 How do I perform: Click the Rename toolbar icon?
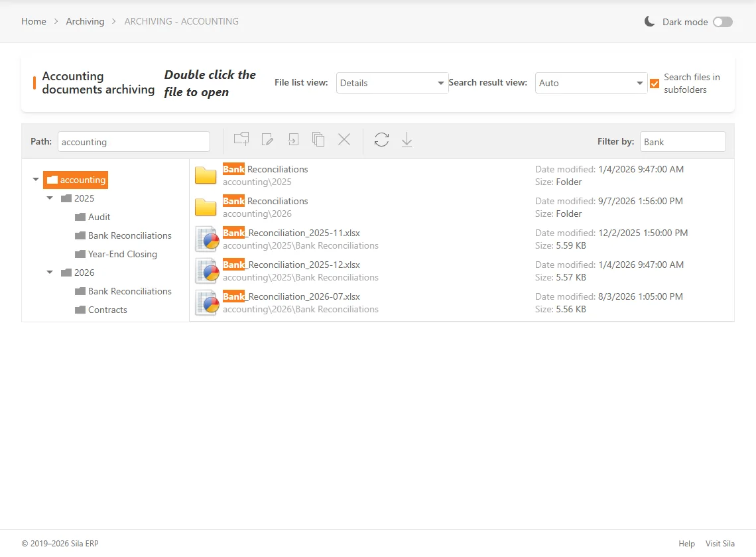pyautogui.click(x=267, y=139)
